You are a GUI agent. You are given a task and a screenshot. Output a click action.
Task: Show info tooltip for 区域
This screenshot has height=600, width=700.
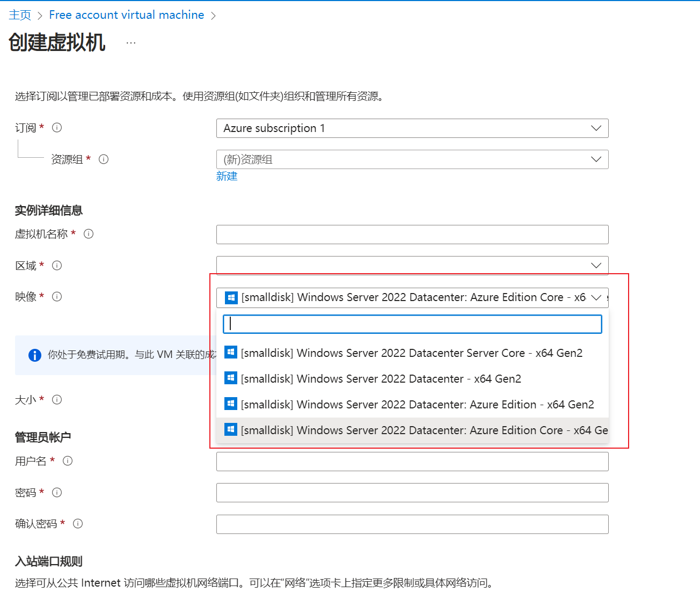click(57, 266)
